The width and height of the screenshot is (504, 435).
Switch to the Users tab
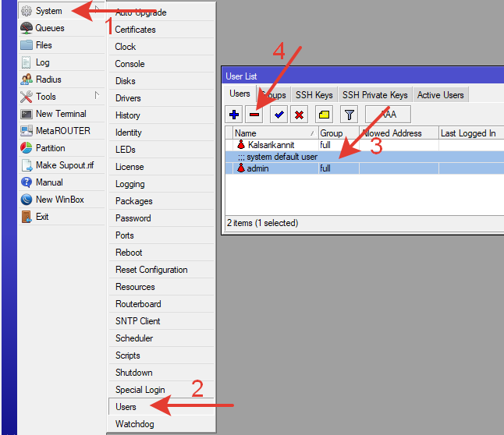[240, 94]
